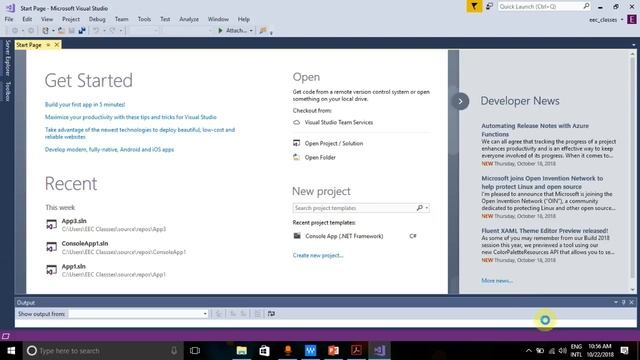Viewport: 640px width, 360px height.
Task: Open the Edit menu
Action: pyautogui.click(x=27, y=19)
